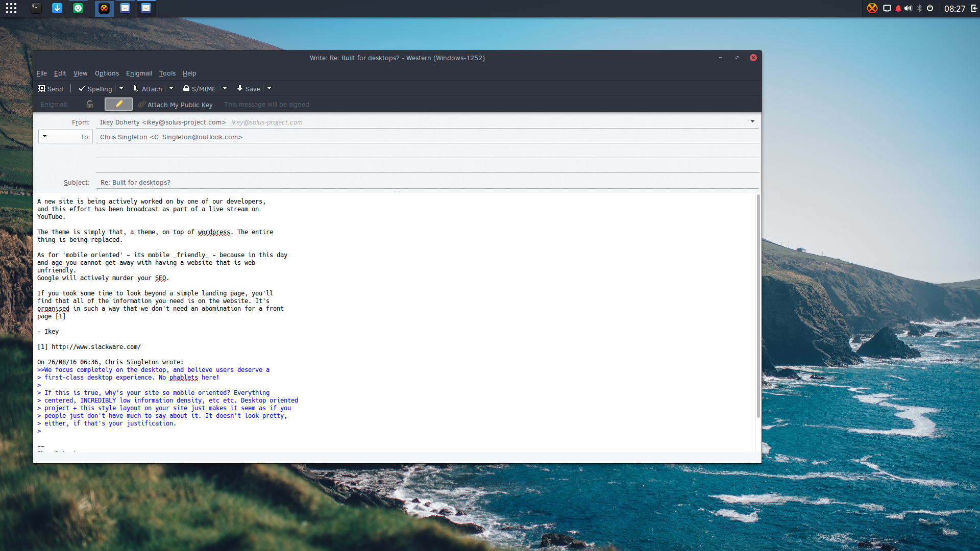
Task: Click the header/body splitter grip
Action: click(x=397, y=192)
